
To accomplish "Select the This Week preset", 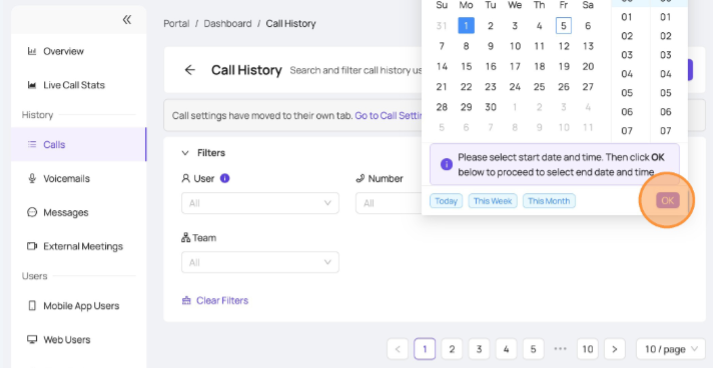I will tap(493, 201).
